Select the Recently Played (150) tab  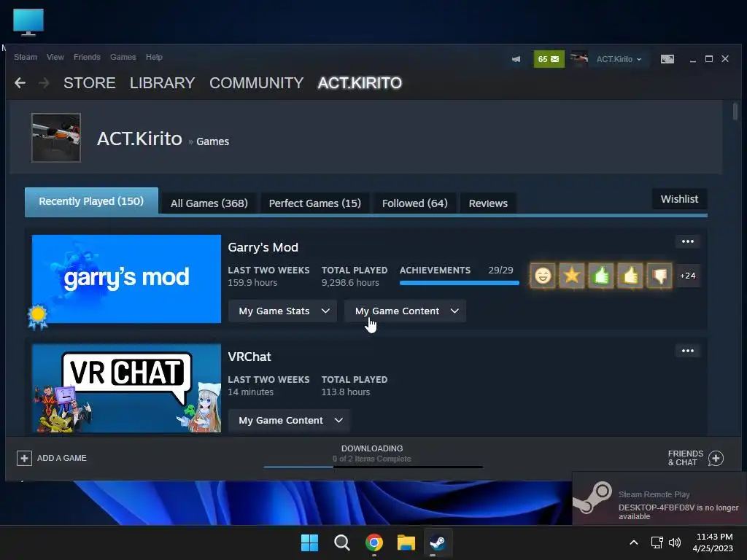tap(91, 201)
